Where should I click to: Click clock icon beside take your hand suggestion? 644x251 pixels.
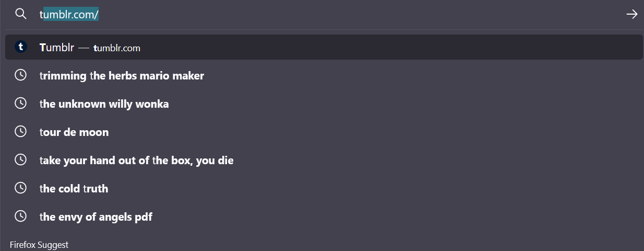20,160
